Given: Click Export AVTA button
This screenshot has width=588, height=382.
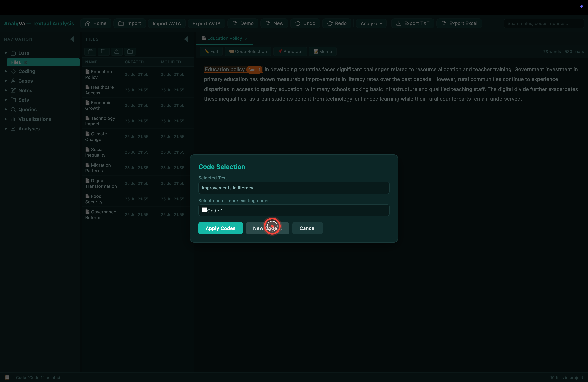Looking at the screenshot, I should coord(206,23).
